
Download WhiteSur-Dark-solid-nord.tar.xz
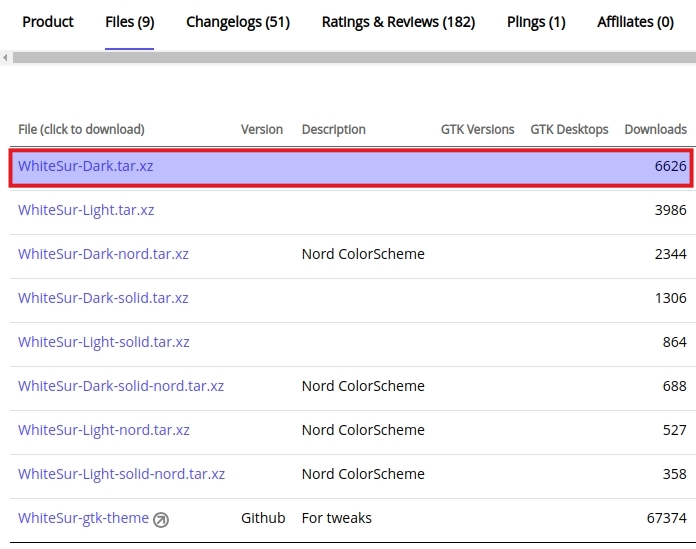(121, 386)
